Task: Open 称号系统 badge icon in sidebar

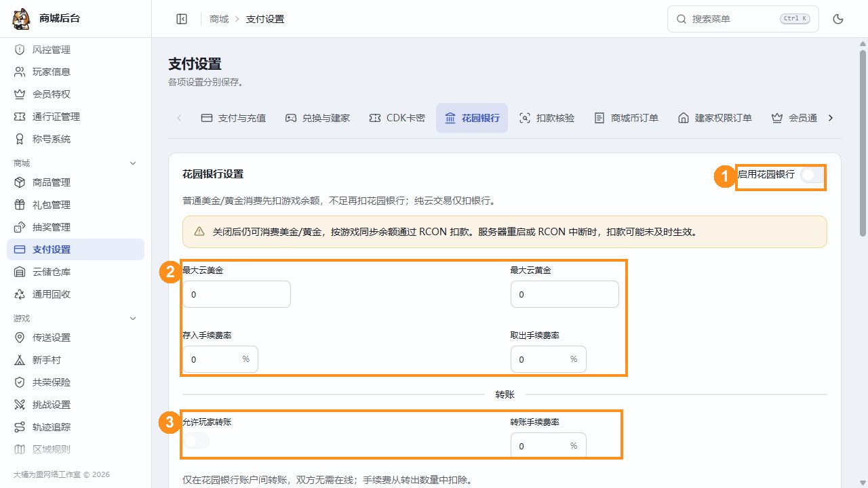Action: point(20,139)
